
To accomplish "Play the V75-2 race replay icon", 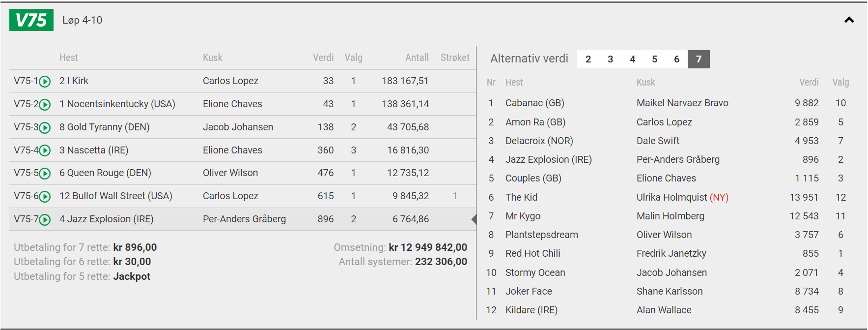I will [x=45, y=105].
